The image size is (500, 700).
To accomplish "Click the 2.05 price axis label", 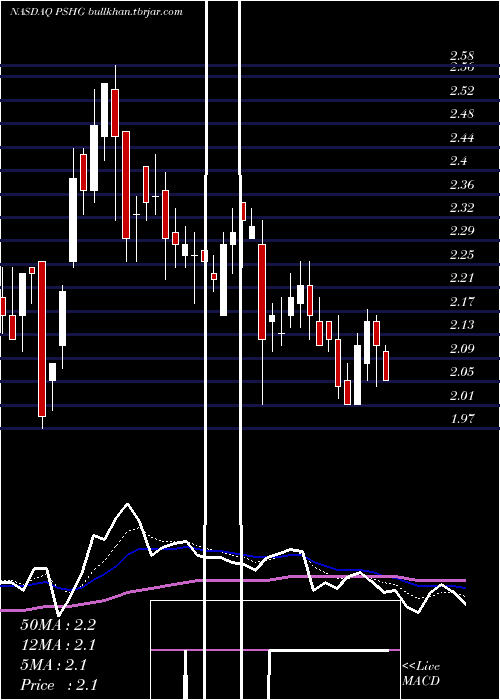I will click(462, 372).
